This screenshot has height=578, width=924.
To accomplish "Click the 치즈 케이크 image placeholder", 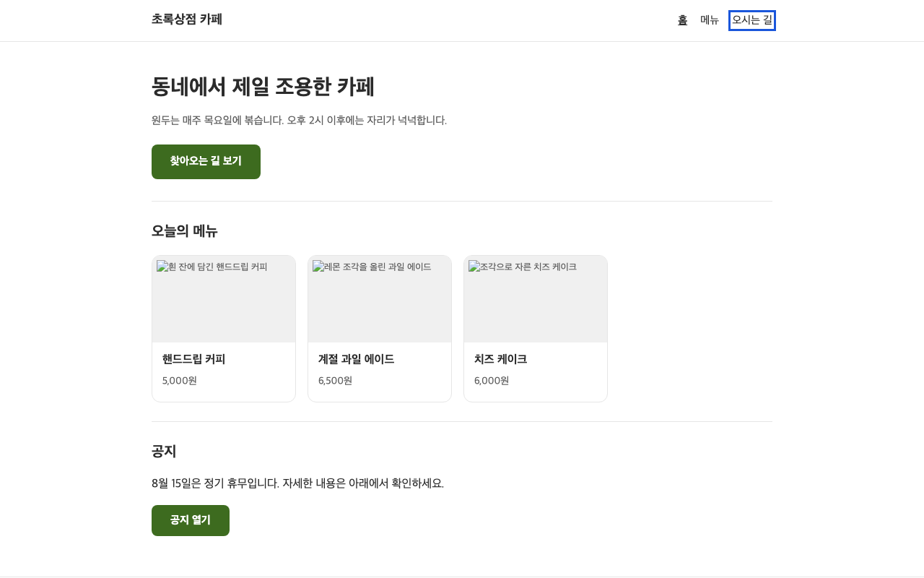I will click(x=536, y=299).
